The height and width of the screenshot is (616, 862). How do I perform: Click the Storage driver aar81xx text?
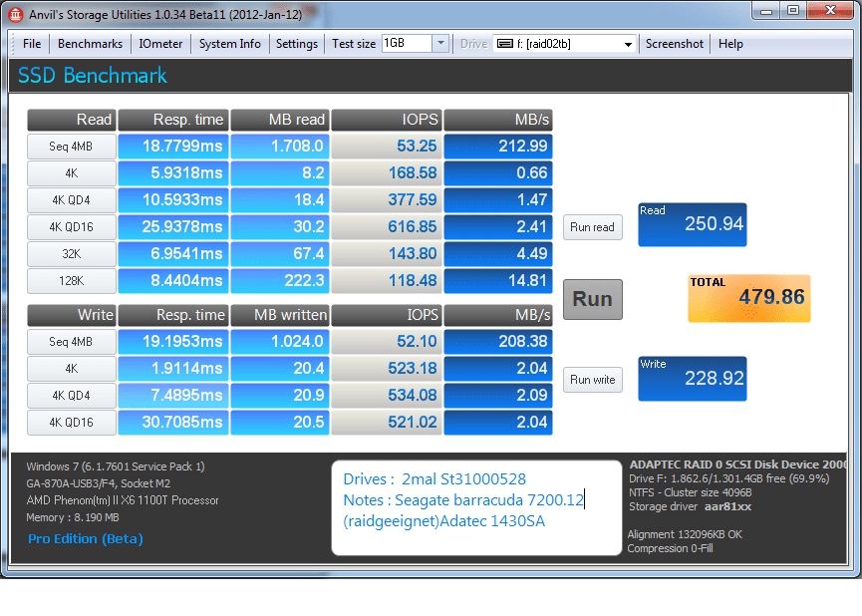pos(690,506)
